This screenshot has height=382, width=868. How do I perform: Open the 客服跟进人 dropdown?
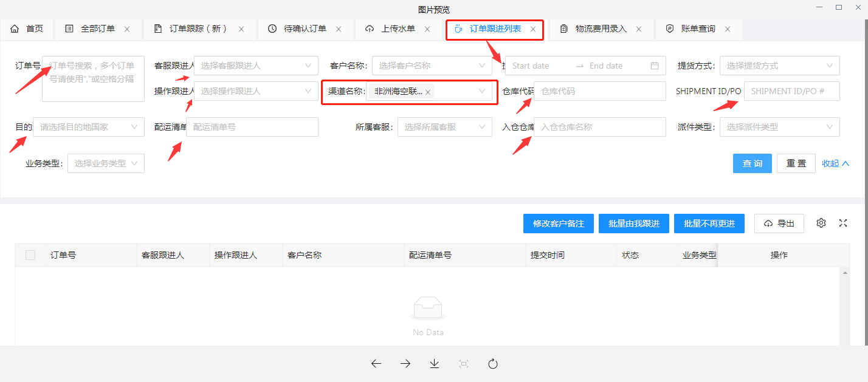255,66
